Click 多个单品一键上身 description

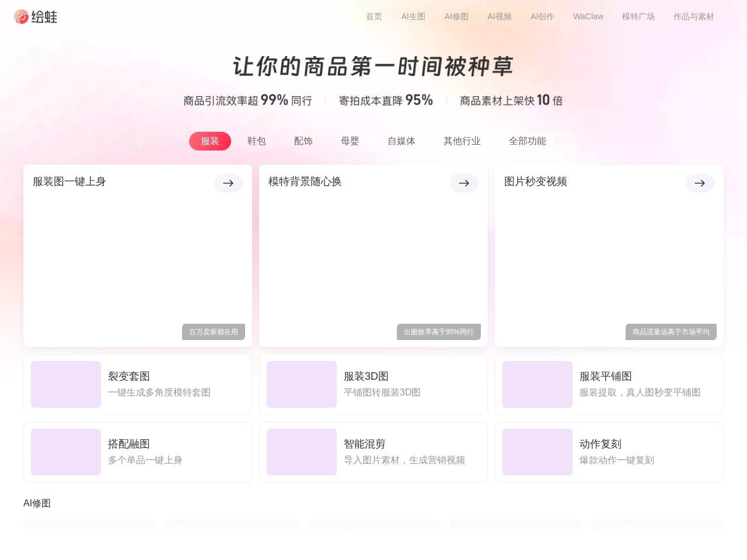tap(145, 460)
